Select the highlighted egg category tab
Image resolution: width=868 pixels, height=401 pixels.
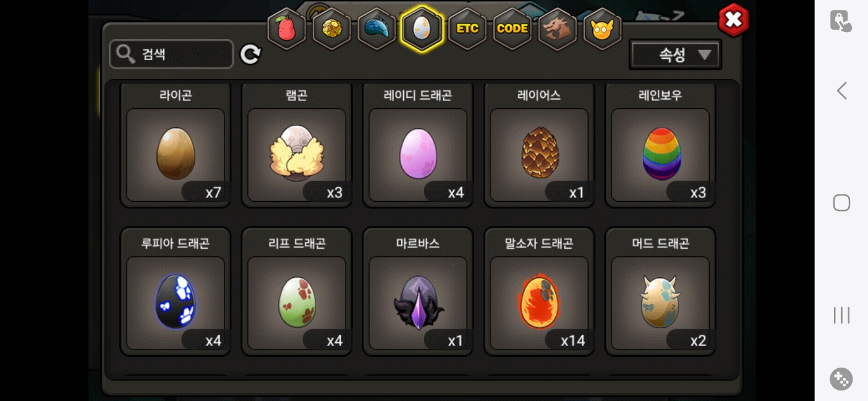click(422, 28)
